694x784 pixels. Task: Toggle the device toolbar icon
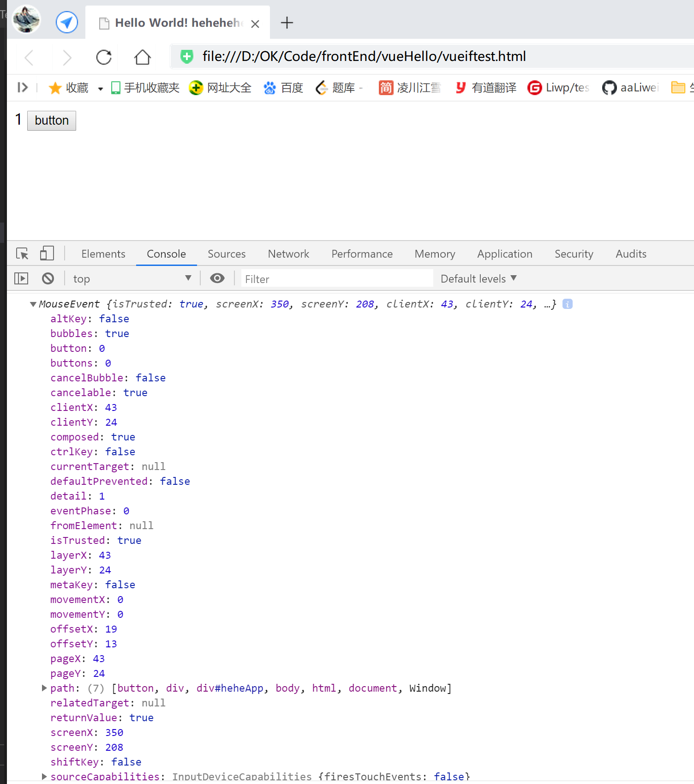pos(47,253)
